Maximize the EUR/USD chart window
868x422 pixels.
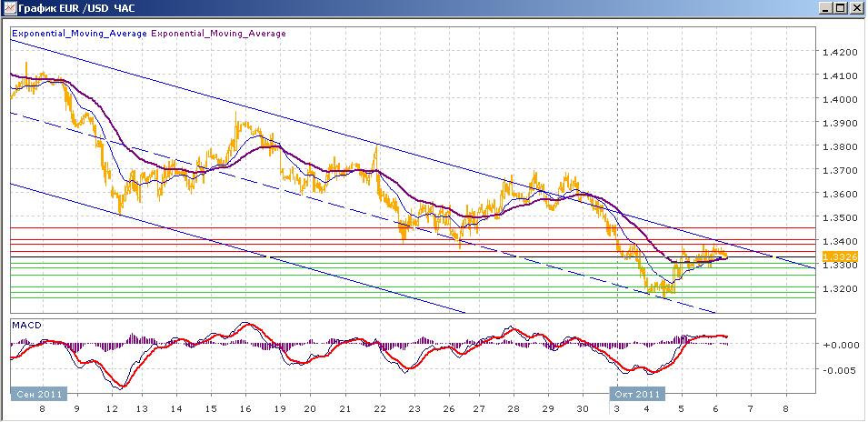point(841,8)
